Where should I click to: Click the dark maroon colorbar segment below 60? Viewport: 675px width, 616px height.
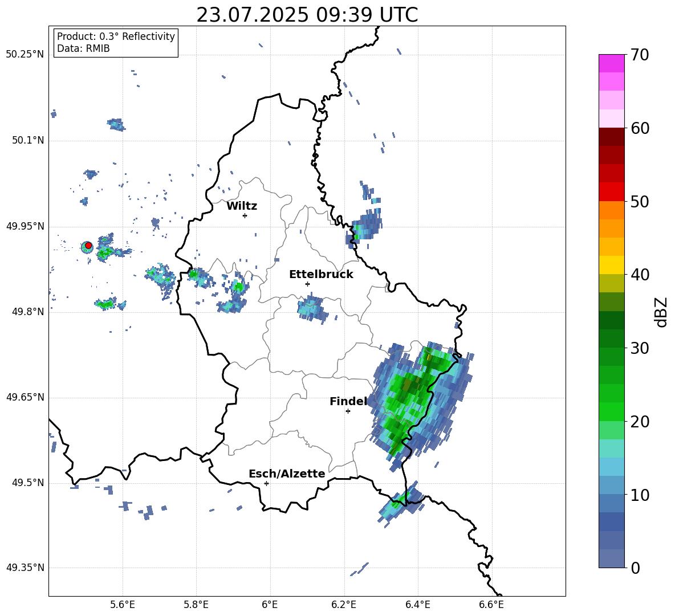tap(611, 136)
